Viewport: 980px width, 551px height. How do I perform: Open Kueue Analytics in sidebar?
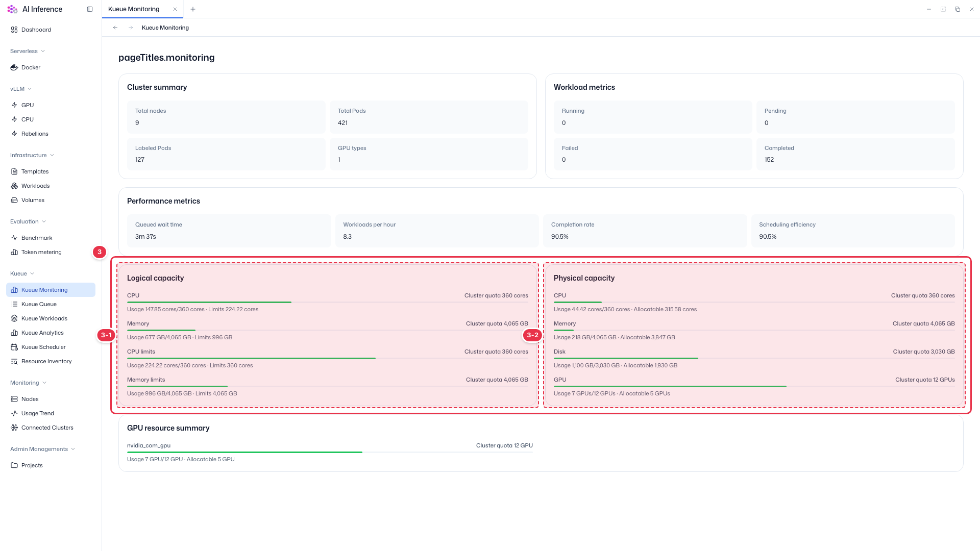[x=51, y=333]
